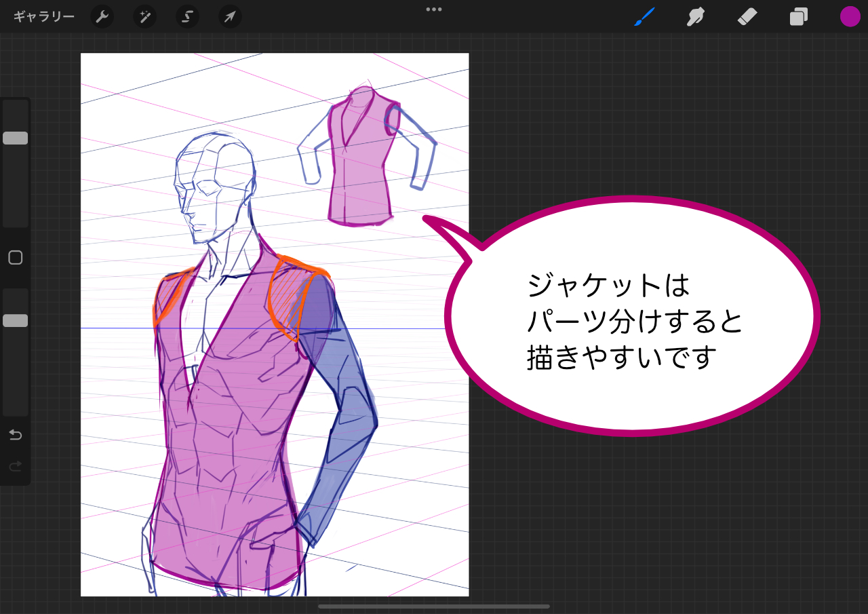Redo the last undone action
The image size is (868, 614).
pyautogui.click(x=16, y=466)
